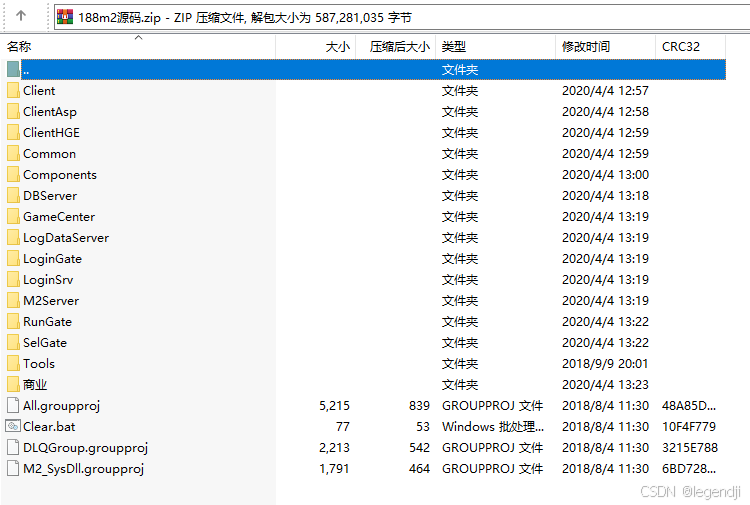Screen dimensions: 750x505
Task: Click the RunGate folder name
Action: pyautogui.click(x=47, y=322)
